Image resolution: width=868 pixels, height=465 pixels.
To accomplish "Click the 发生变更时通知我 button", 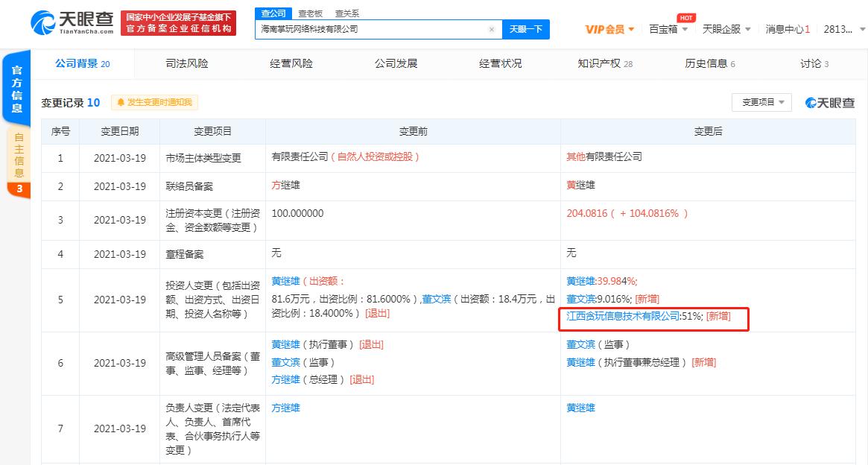I will coord(154,102).
